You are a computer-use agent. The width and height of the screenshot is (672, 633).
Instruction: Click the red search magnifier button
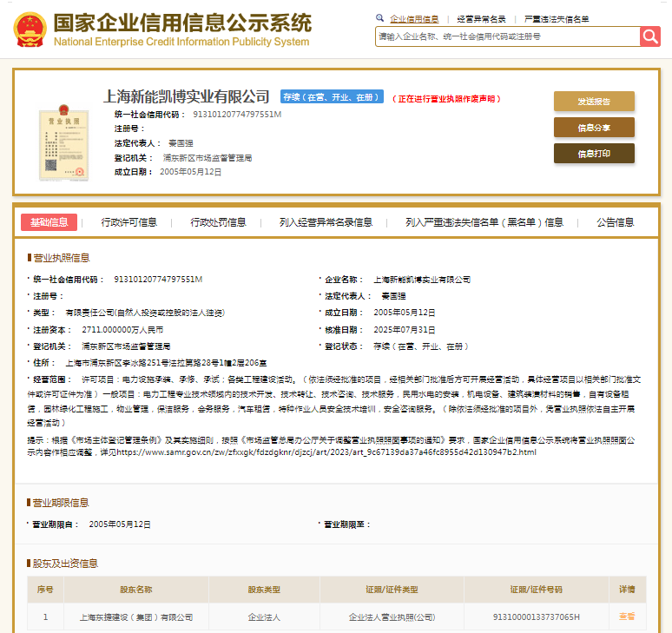pos(650,36)
